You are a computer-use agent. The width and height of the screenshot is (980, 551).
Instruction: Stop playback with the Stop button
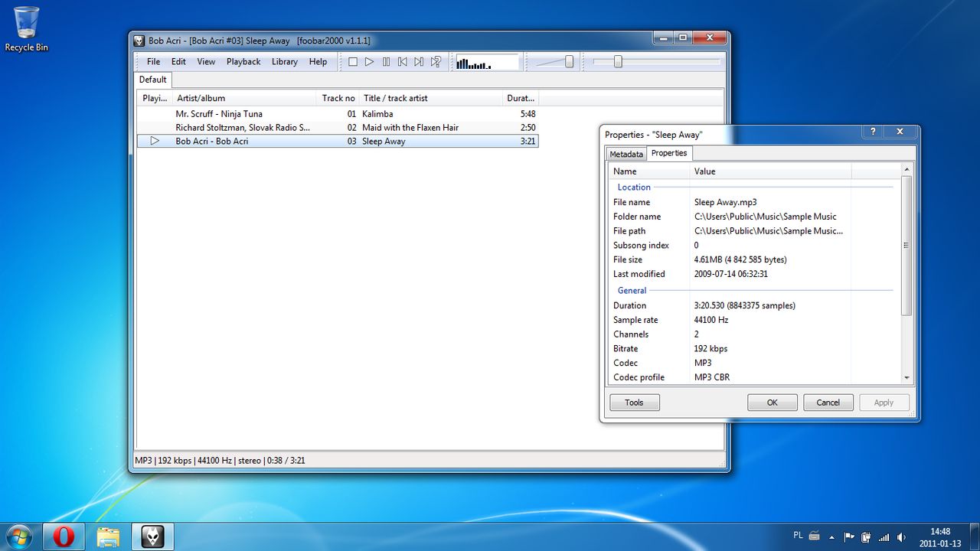tap(353, 62)
